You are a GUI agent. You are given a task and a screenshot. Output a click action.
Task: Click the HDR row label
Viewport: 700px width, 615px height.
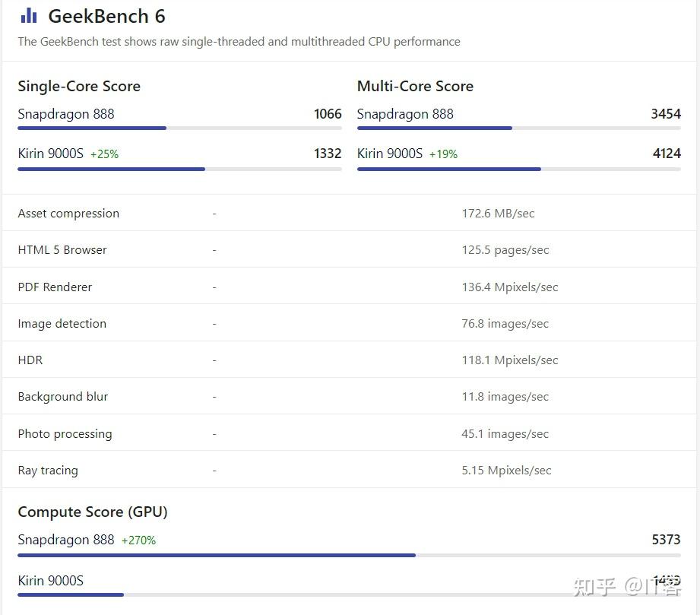(30, 360)
